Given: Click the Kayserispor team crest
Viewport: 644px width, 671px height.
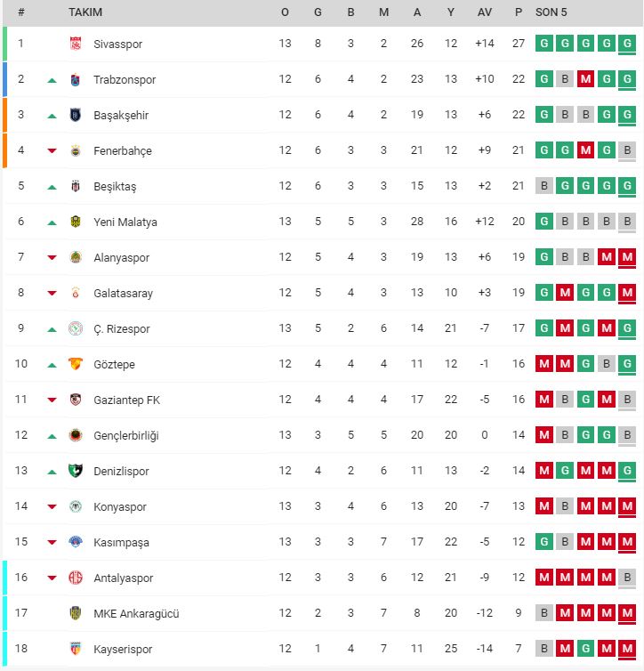Looking at the screenshot, I should point(76,649).
